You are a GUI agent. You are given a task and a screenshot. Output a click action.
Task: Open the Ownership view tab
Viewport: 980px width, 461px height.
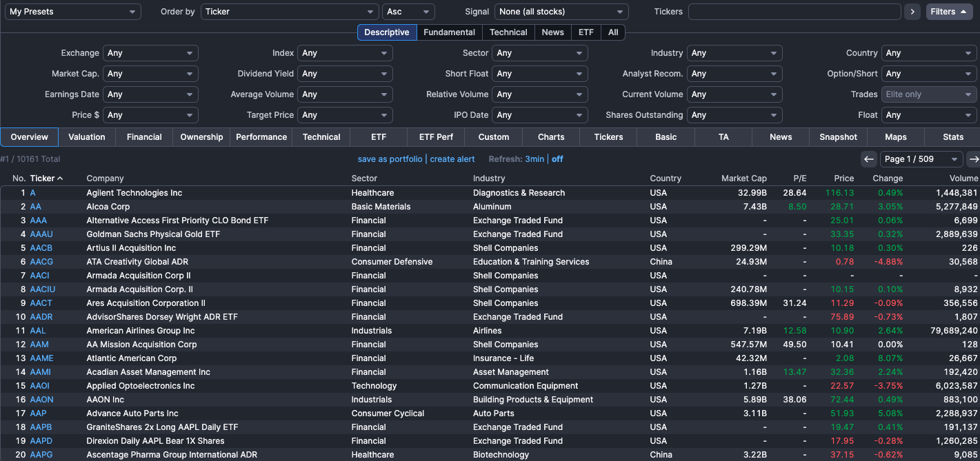point(201,137)
